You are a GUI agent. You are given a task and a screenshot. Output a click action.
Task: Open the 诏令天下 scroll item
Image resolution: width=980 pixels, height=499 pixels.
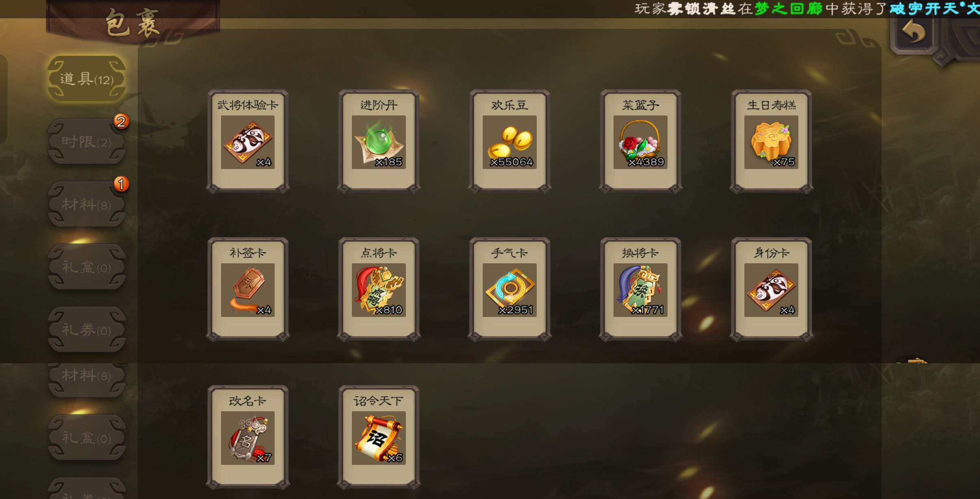pyautogui.click(x=379, y=437)
